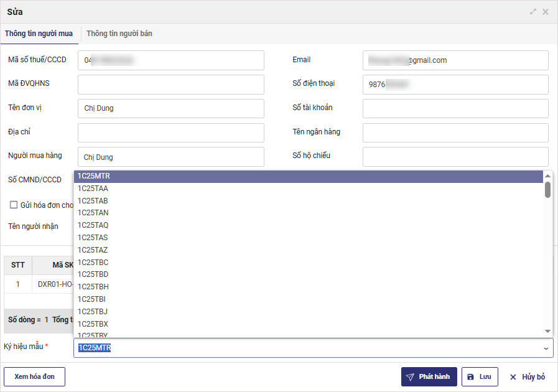This screenshot has height=392, width=558.
Task: Open the Thông tin người mua tab
Action: click(x=39, y=34)
